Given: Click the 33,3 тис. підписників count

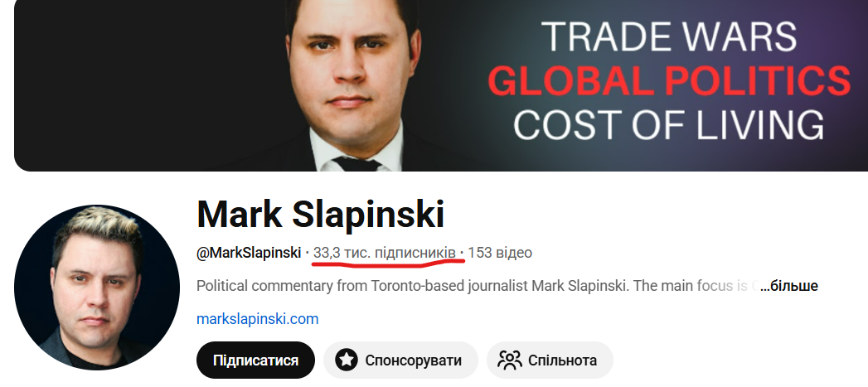Looking at the screenshot, I should [384, 253].
